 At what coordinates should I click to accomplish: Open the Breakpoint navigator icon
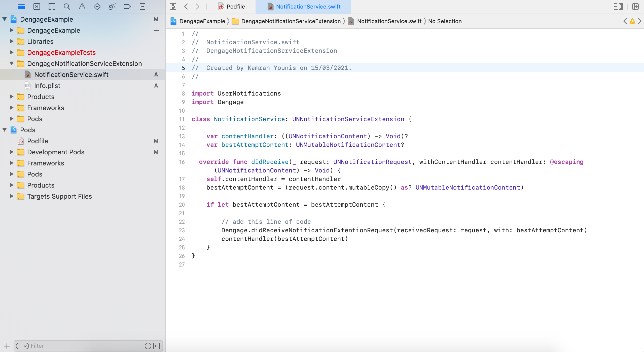[127, 7]
